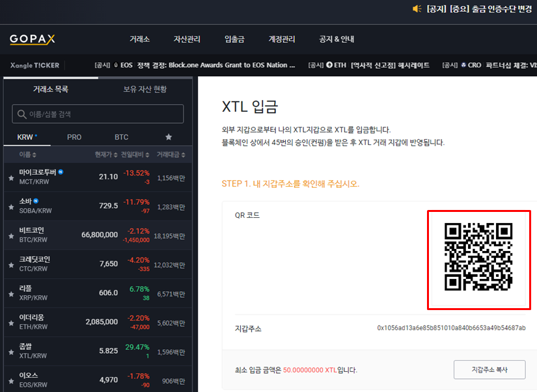
Task: Open the 계정관리 menu
Action: point(282,39)
